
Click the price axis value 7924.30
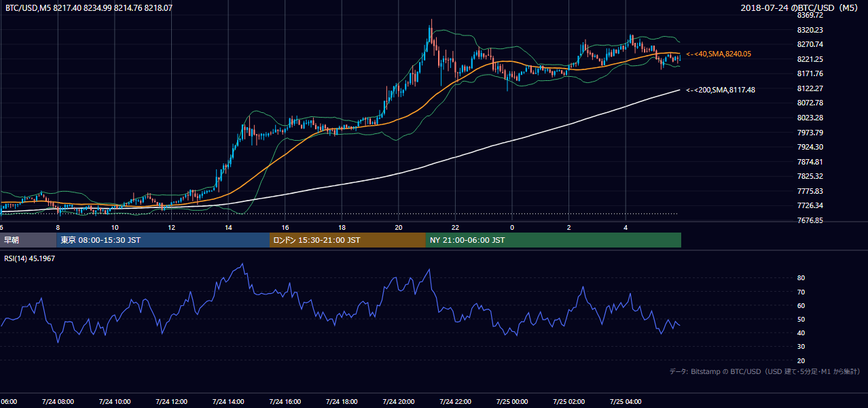click(810, 147)
